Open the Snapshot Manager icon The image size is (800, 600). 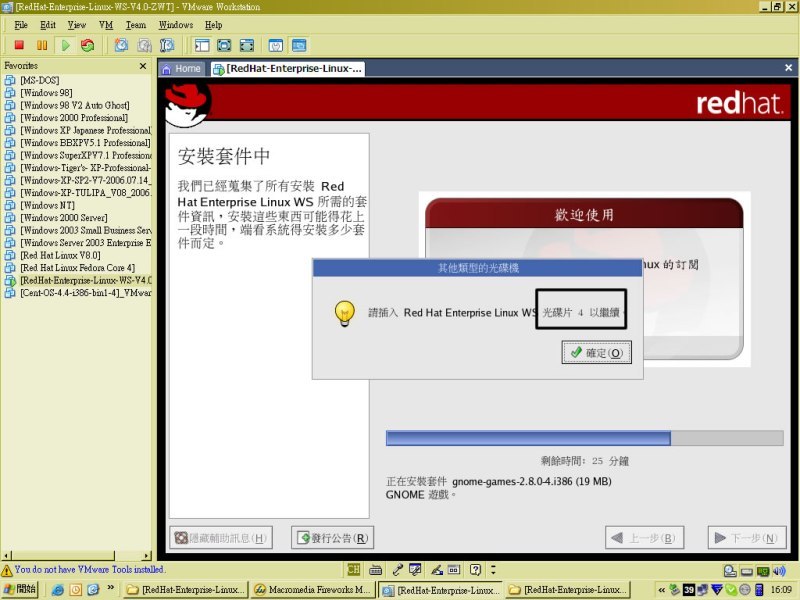(167, 45)
